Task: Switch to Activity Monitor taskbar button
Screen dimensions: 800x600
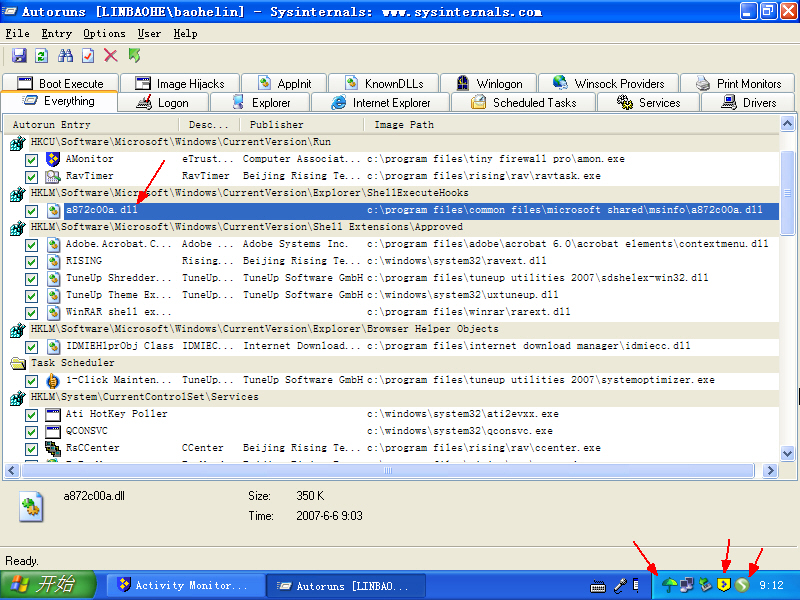Action: (186, 585)
